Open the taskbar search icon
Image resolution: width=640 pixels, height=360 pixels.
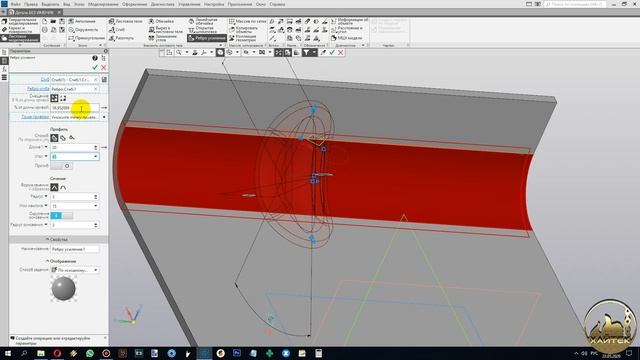coord(24,353)
